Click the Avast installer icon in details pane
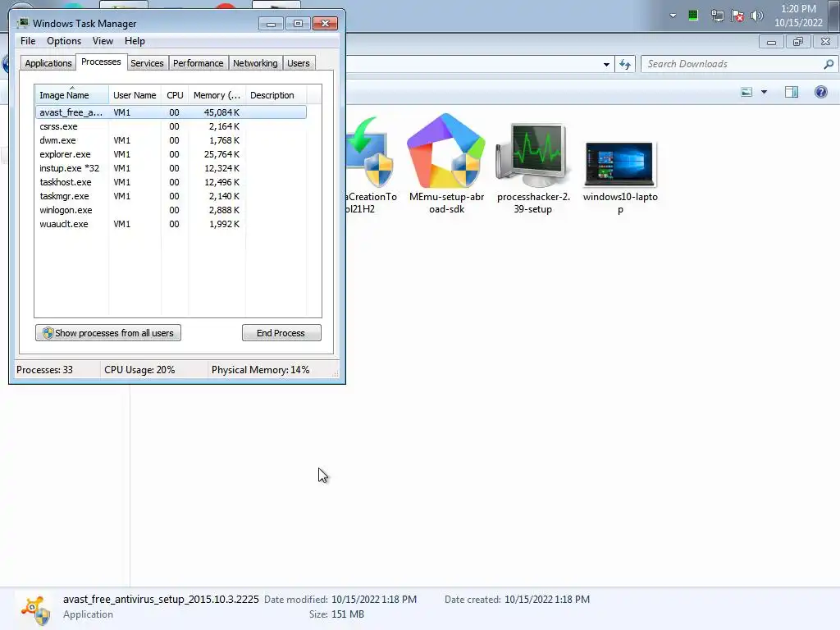 tap(36, 609)
